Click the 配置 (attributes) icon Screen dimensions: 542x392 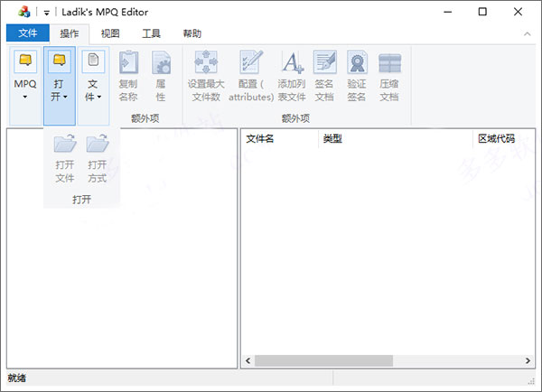(x=251, y=62)
